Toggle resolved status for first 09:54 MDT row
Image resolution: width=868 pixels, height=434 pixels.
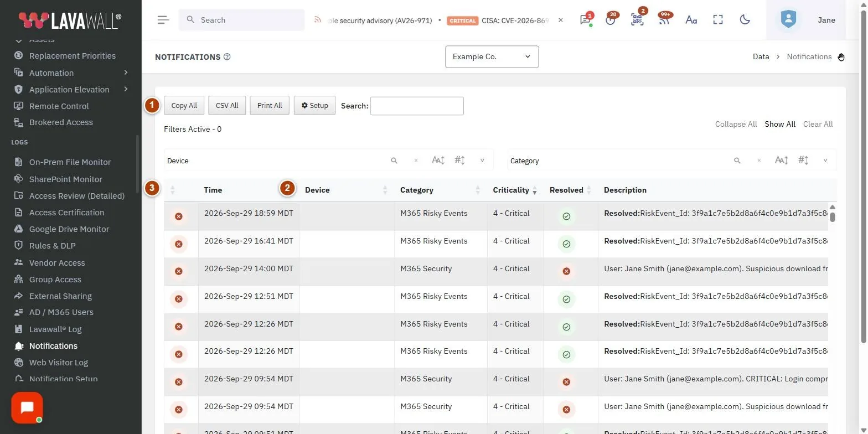coord(566,382)
